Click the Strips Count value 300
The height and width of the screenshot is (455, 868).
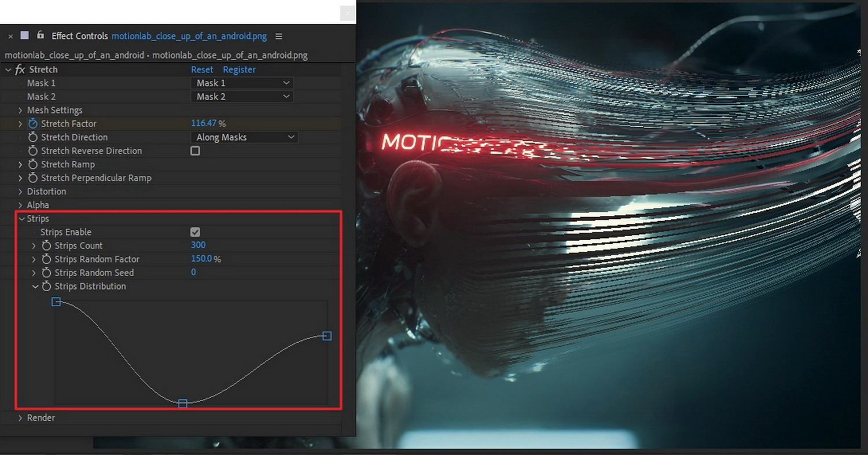pyautogui.click(x=198, y=245)
